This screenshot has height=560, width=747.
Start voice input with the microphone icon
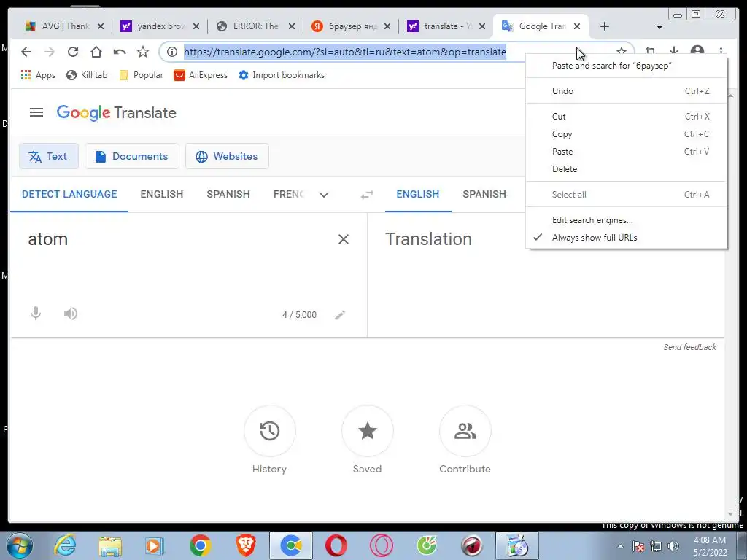click(x=36, y=314)
